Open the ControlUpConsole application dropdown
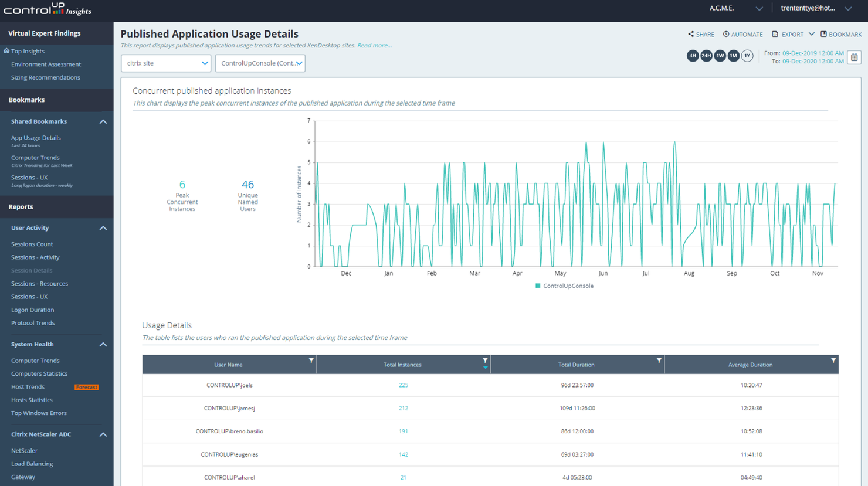The width and height of the screenshot is (868, 486). point(260,63)
